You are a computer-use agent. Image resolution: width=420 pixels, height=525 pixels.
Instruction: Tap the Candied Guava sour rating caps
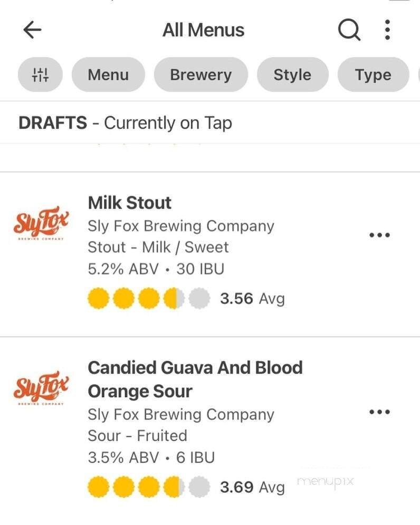click(149, 486)
